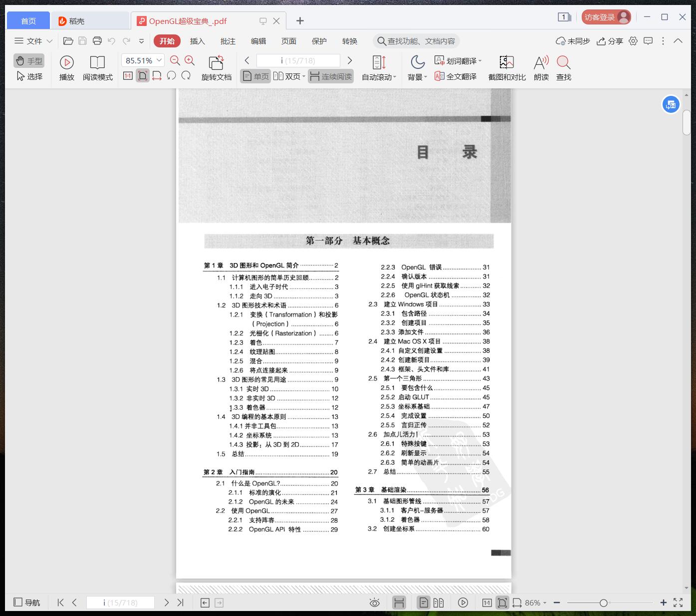Click search box 查找功能、文档内容
Viewport: 696px width, 616px height.
416,41
